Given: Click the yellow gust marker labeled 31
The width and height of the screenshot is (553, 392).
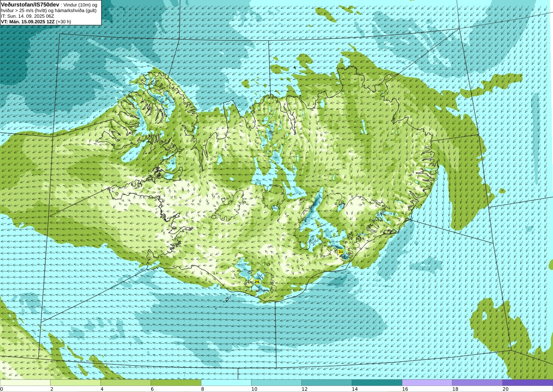Looking at the screenshot, I should click(340, 252).
